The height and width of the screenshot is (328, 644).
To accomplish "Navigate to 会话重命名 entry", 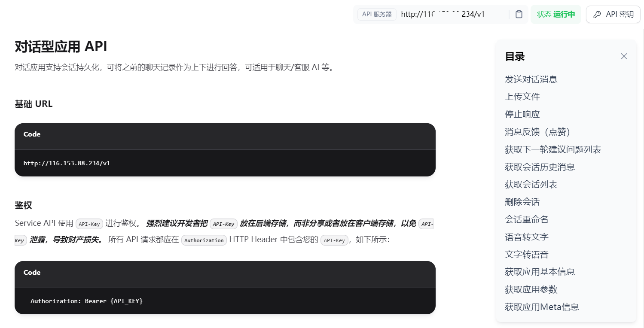I will (527, 219).
